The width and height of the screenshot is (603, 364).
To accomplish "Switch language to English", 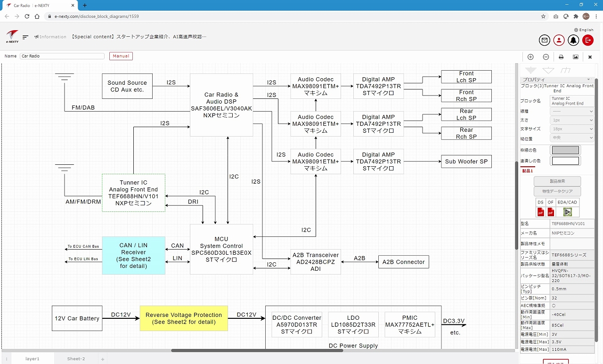I will (584, 30).
